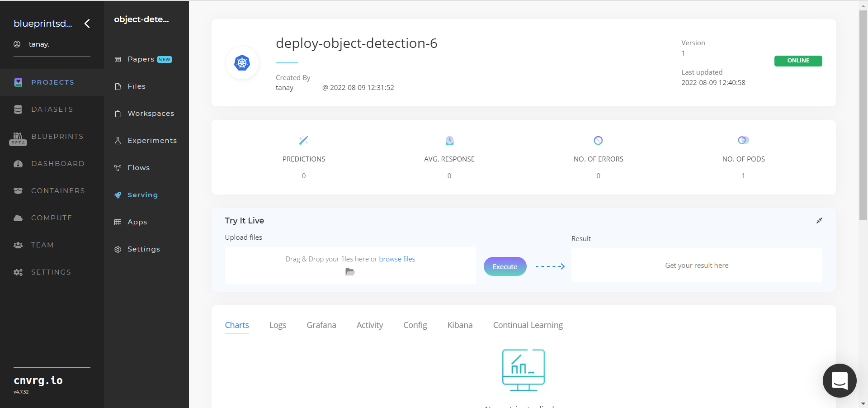The height and width of the screenshot is (408, 868).
Task: Open Experiments section
Action: 152,141
